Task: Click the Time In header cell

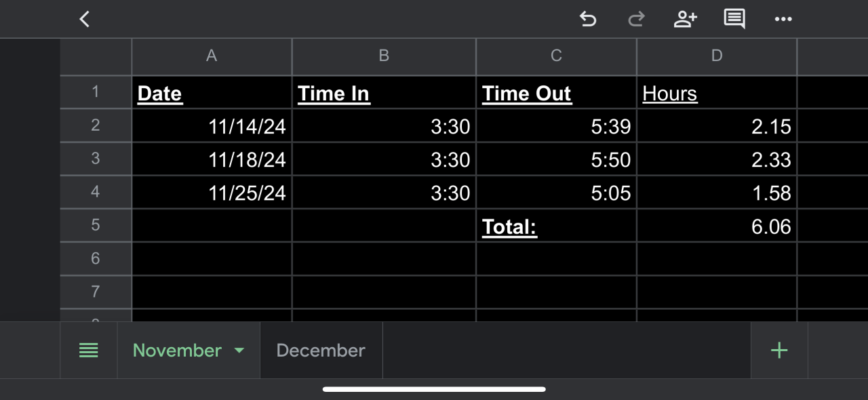Action: tap(384, 93)
